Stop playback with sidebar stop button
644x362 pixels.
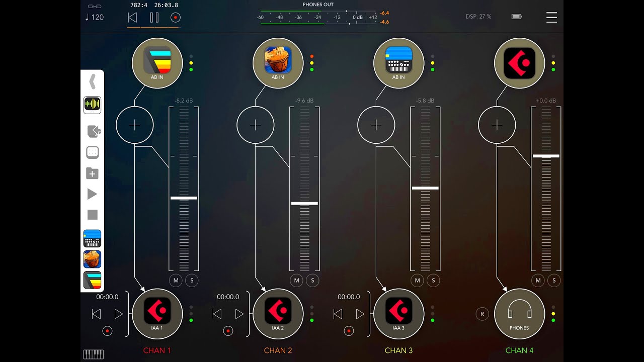pyautogui.click(x=93, y=215)
